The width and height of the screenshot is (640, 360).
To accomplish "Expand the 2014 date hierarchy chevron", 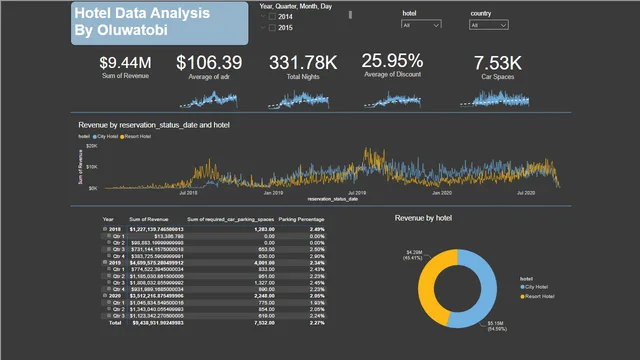I will click(263, 17).
